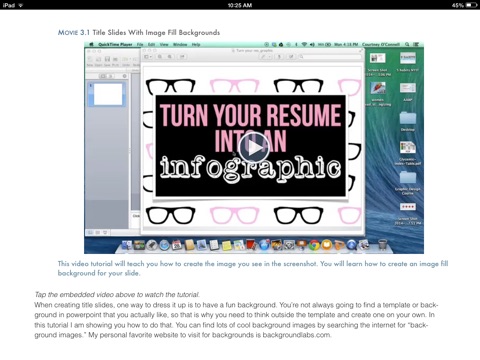Click Courtney O'Connell user name in menu bar
The image size is (480, 360).
(381, 44)
